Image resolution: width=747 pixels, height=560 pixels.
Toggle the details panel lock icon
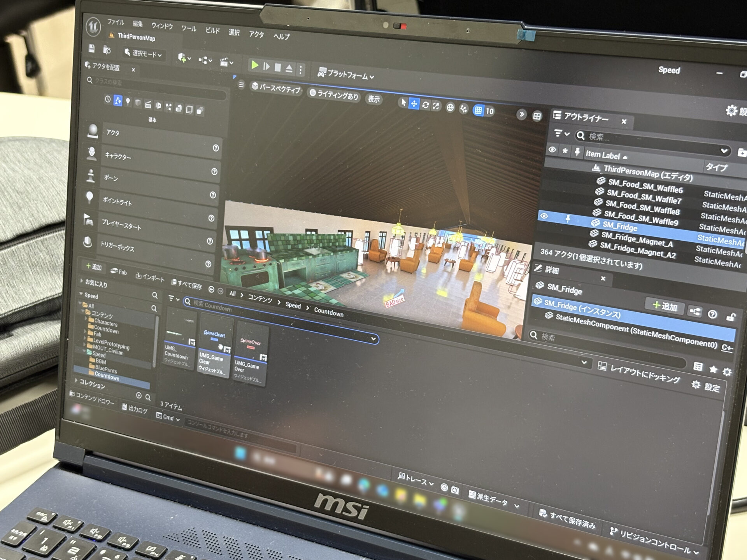pos(730,317)
